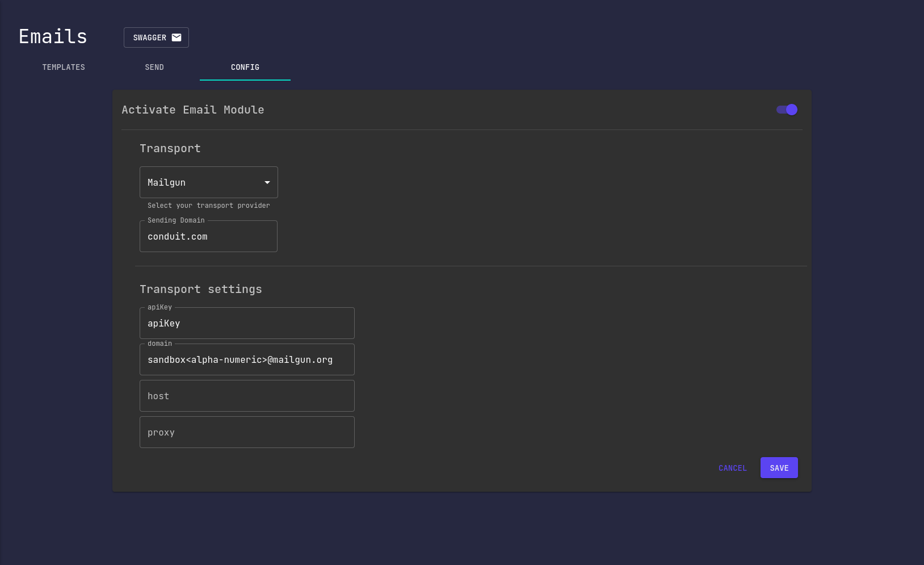
Task: Click the host input field
Action: 247,396
